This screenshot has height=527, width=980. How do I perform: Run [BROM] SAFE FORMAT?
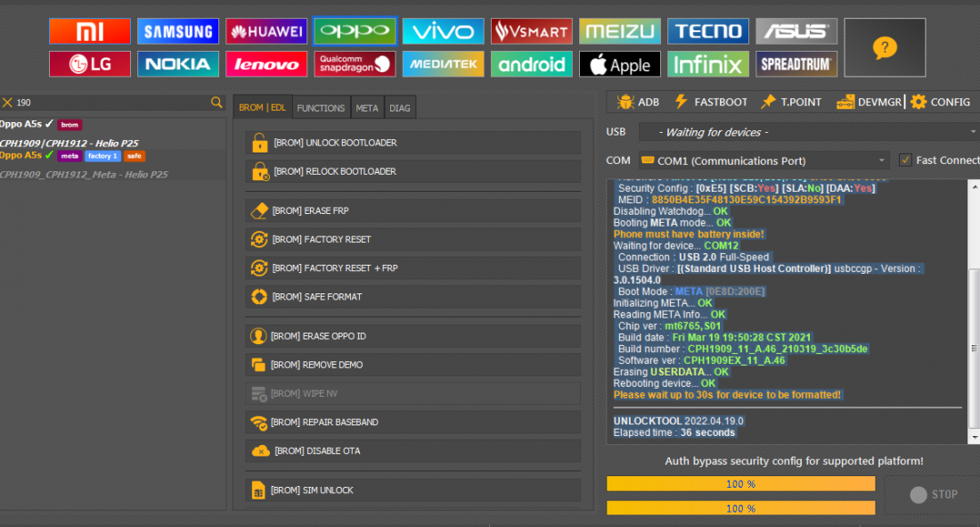coord(413,297)
